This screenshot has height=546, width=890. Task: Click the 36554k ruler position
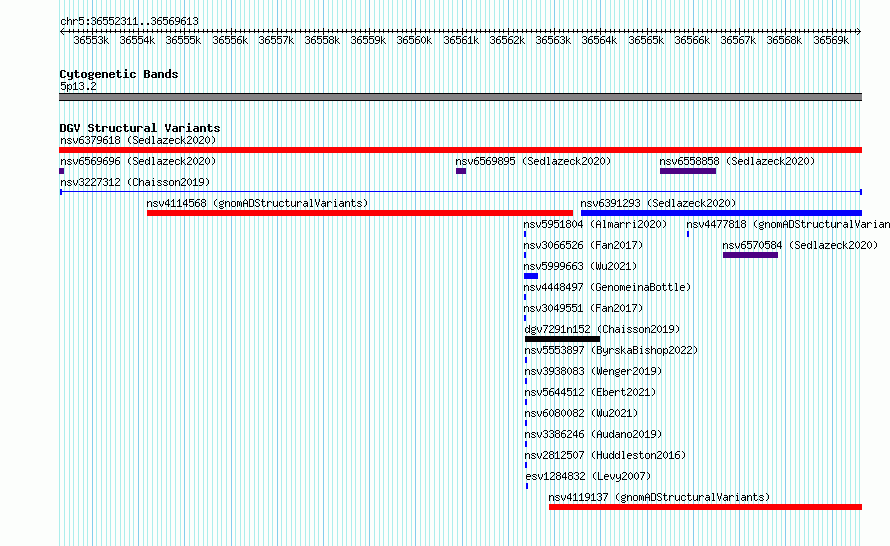pos(137,40)
